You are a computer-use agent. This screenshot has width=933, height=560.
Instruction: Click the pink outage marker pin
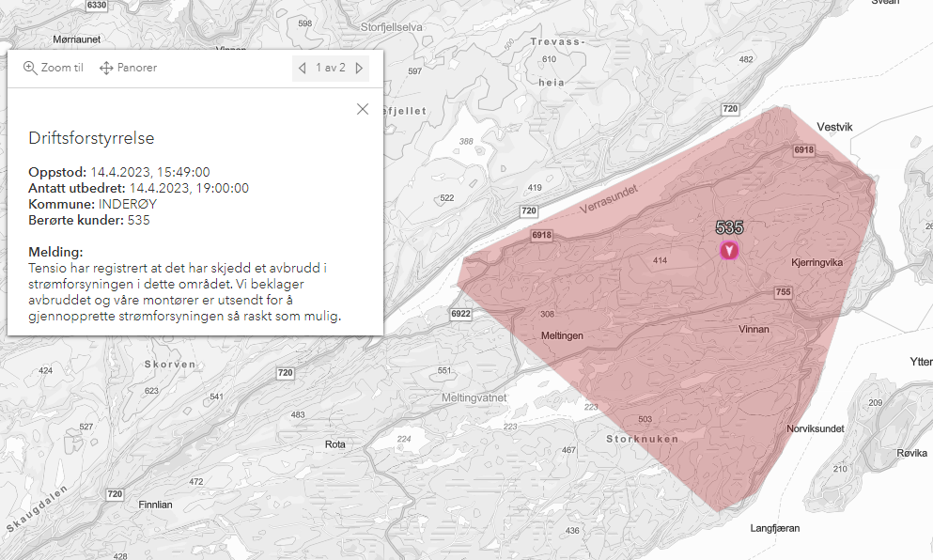point(729,250)
